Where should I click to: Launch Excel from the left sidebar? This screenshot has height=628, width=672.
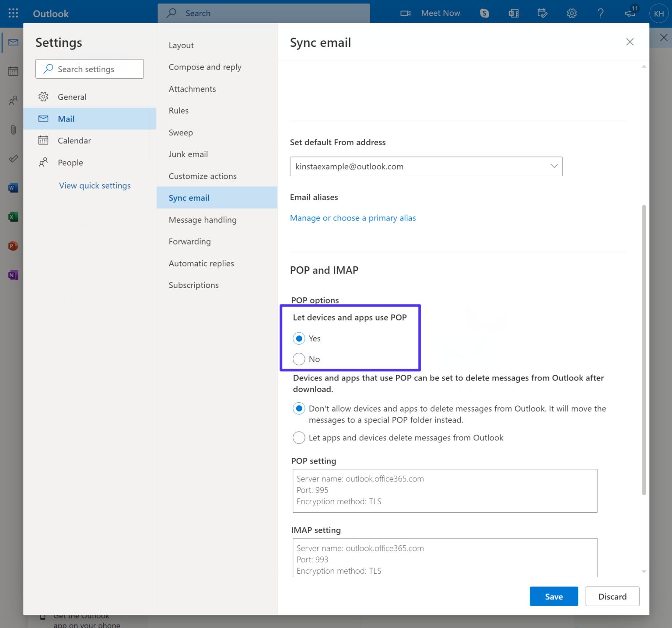13,216
